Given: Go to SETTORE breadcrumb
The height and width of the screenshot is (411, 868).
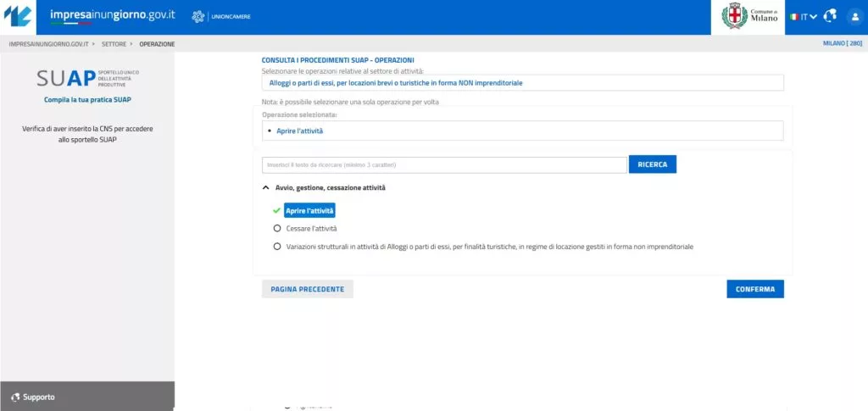Looking at the screenshot, I should (x=114, y=43).
